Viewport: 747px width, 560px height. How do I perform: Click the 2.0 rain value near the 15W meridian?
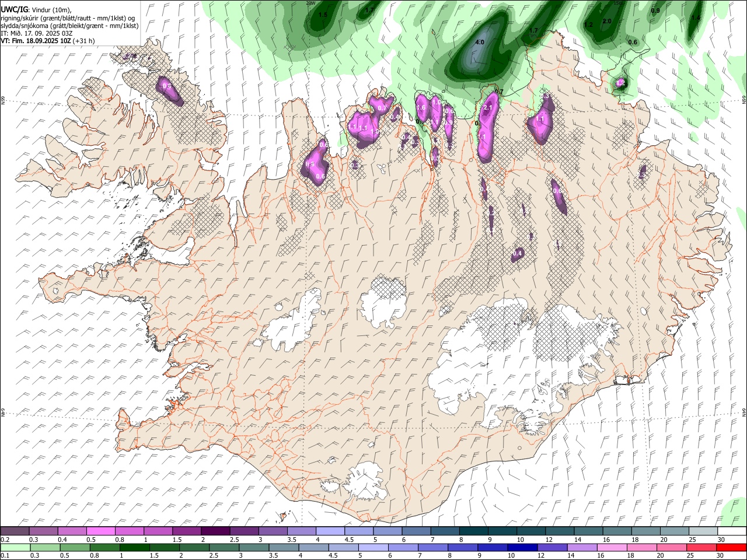(x=607, y=21)
